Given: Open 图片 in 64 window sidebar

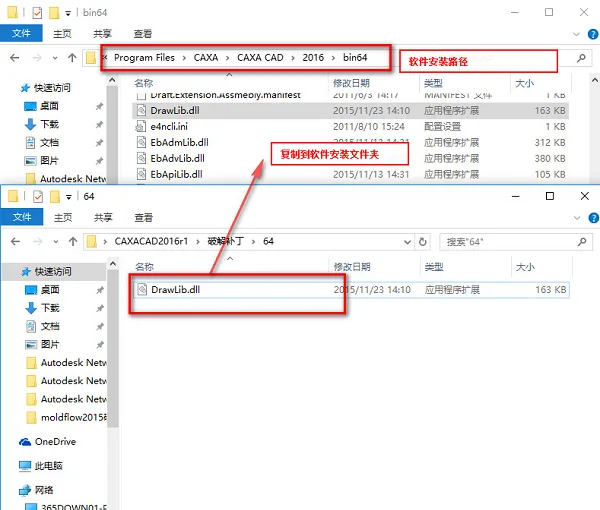Looking at the screenshot, I should 50,344.
